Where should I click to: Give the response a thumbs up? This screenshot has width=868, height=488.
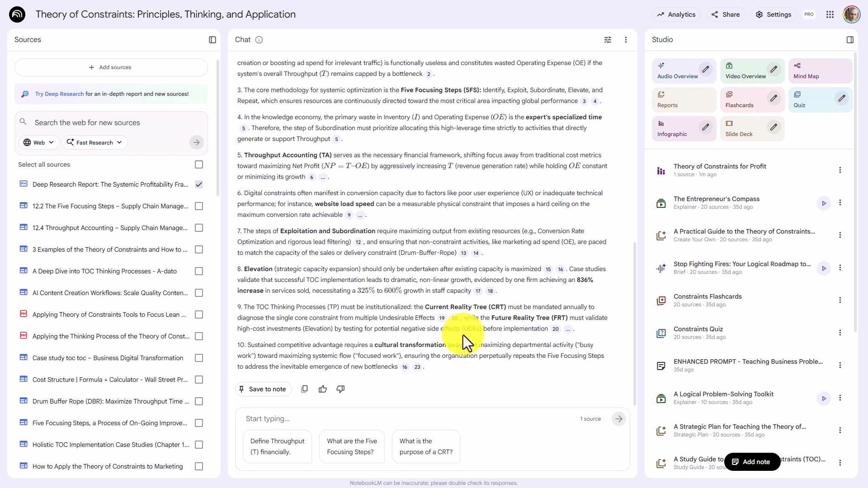(322, 389)
